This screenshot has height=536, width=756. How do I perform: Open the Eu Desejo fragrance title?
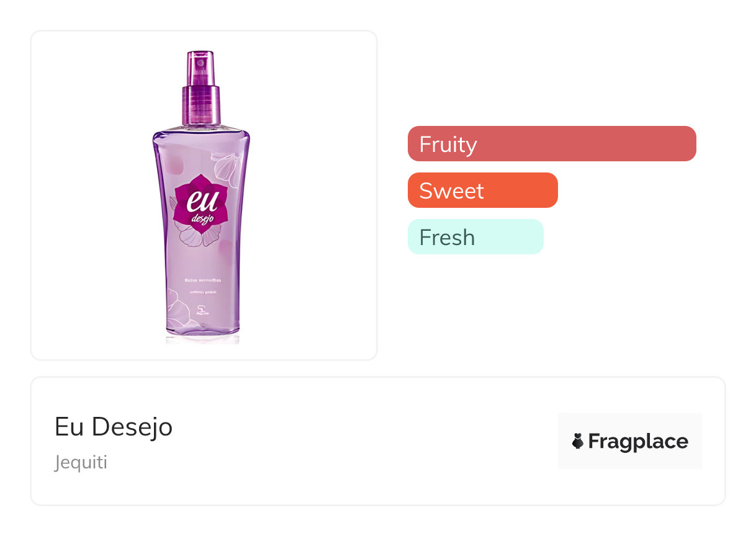coord(114,427)
